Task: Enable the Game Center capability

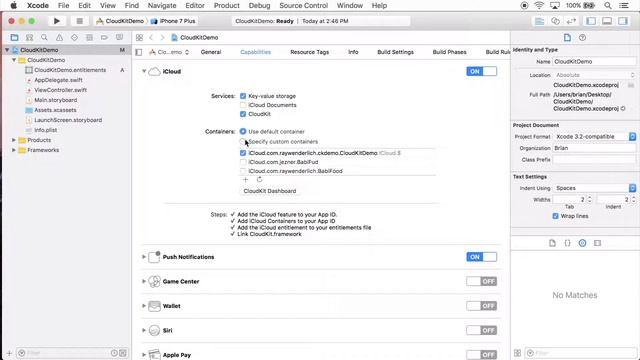Action: pos(482,281)
